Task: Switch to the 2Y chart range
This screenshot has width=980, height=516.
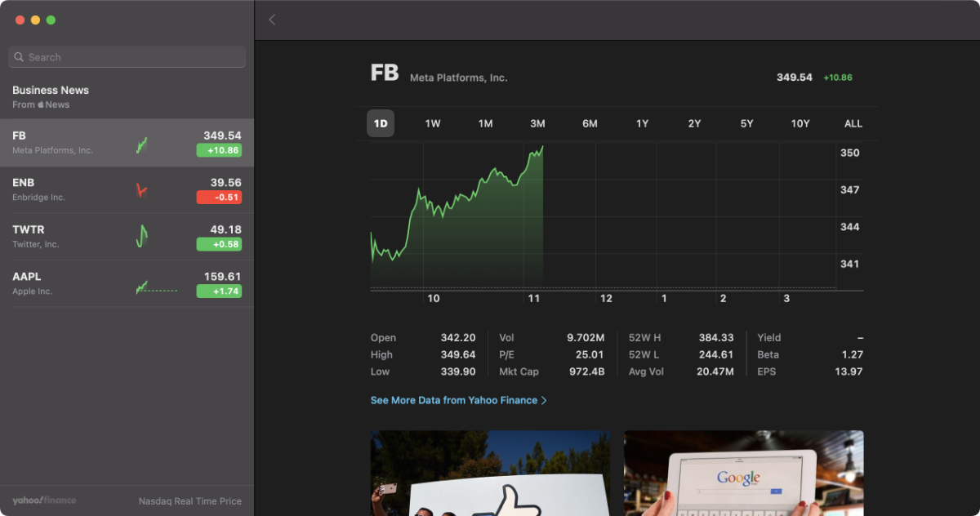Action: click(x=694, y=123)
